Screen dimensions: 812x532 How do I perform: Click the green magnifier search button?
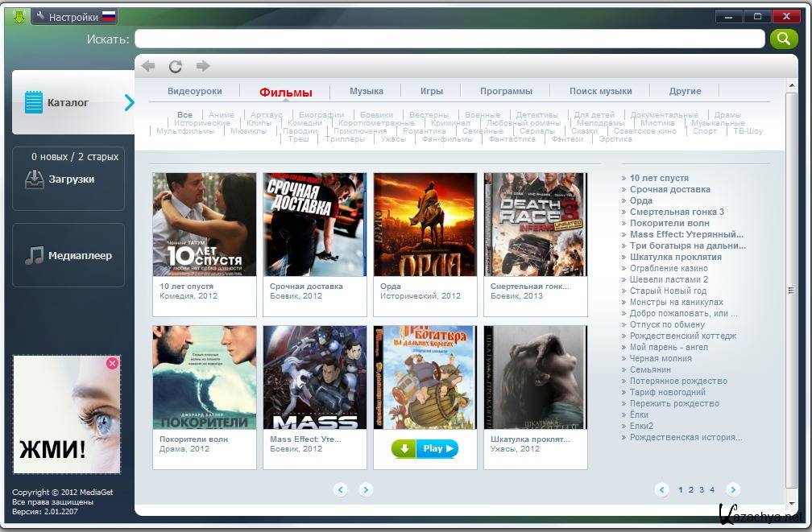click(x=783, y=39)
